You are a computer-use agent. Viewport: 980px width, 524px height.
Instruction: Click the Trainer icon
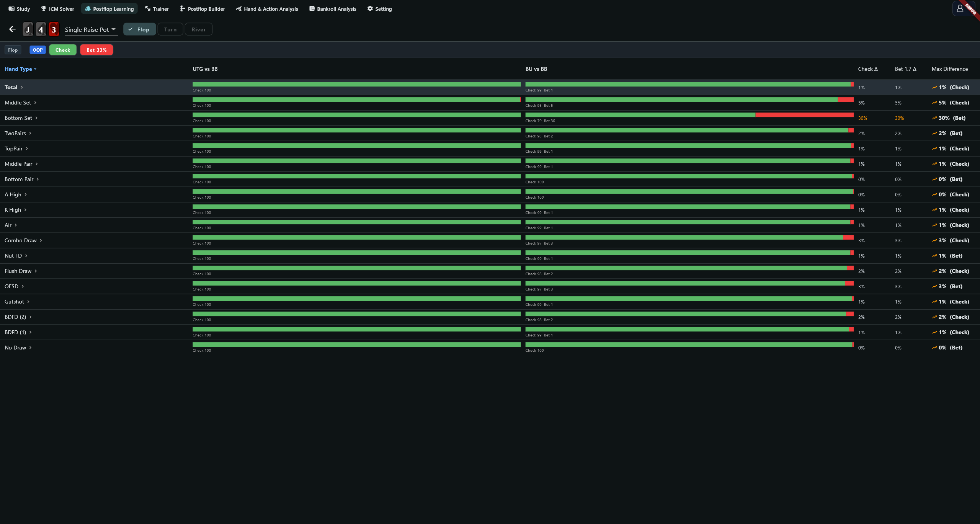coord(148,8)
